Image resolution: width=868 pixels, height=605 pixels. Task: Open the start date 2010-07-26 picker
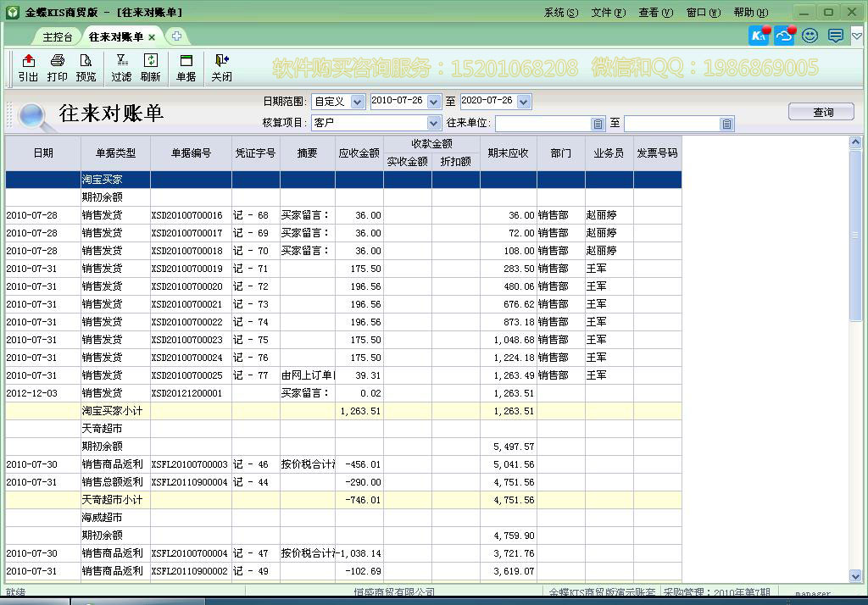(434, 102)
